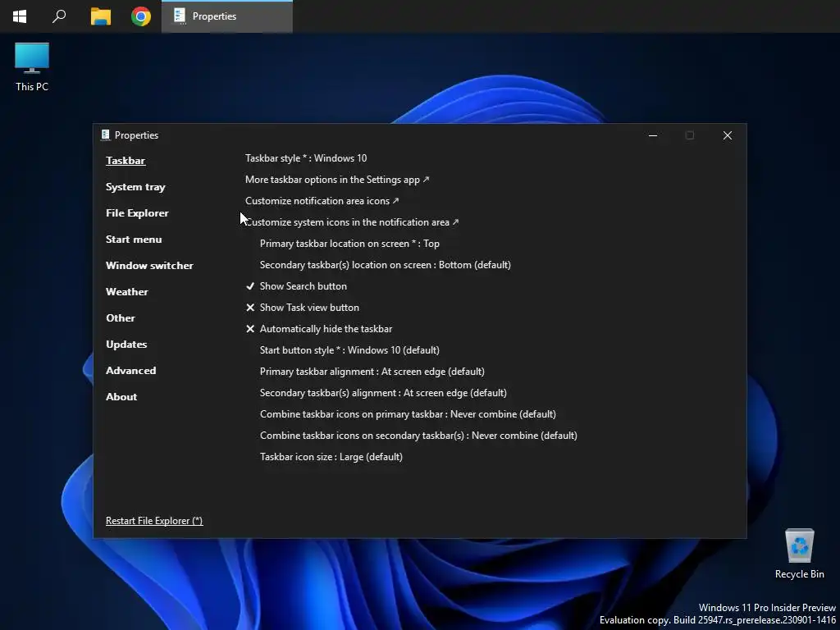Select the Properties taskbar button
This screenshot has width=840, height=630.
(227, 16)
